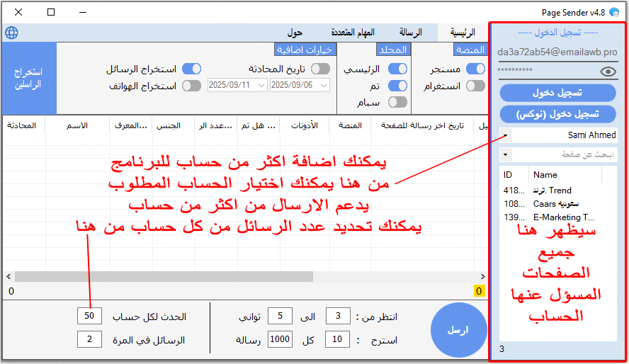Screen dimensions: 629x364
Task: Click the horizontal scrollbar right arrow
Action: pos(482,277)
